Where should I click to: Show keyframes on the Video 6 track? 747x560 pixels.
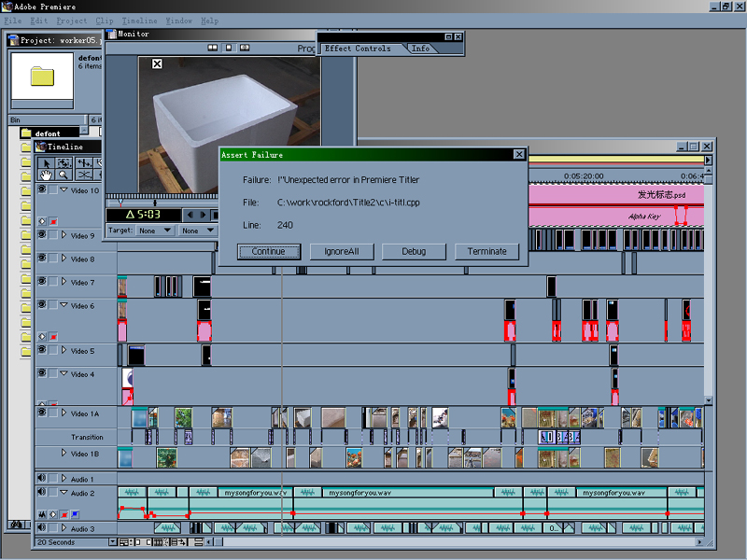(42, 337)
